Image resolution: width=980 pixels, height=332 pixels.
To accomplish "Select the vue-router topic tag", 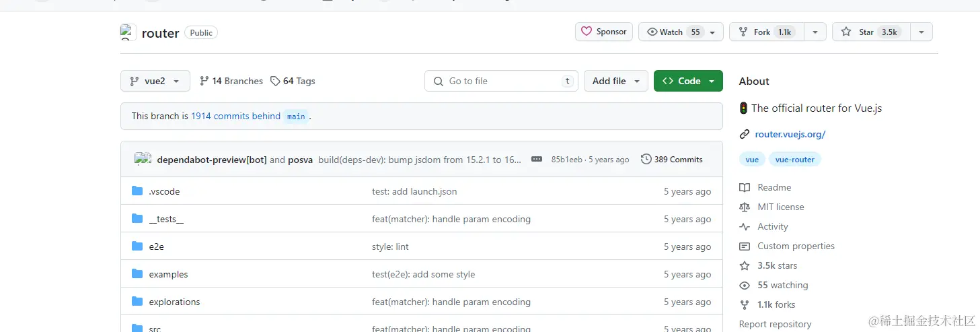I will pyautogui.click(x=795, y=160).
